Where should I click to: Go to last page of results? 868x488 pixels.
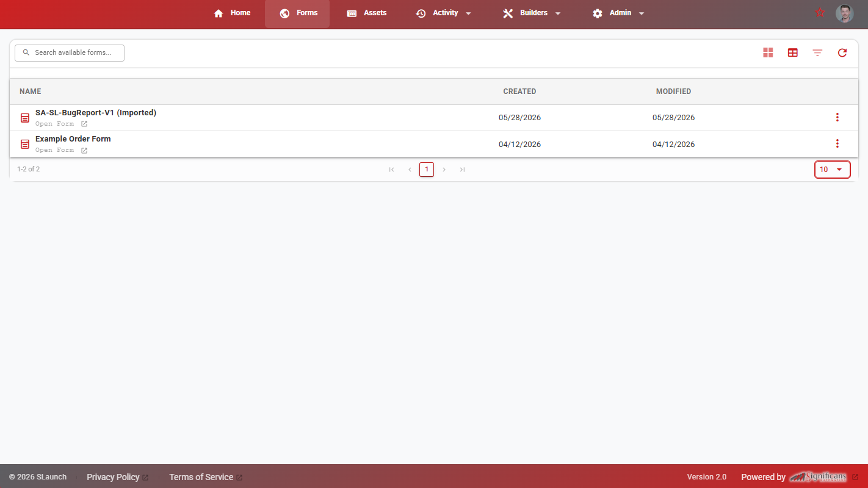click(462, 170)
